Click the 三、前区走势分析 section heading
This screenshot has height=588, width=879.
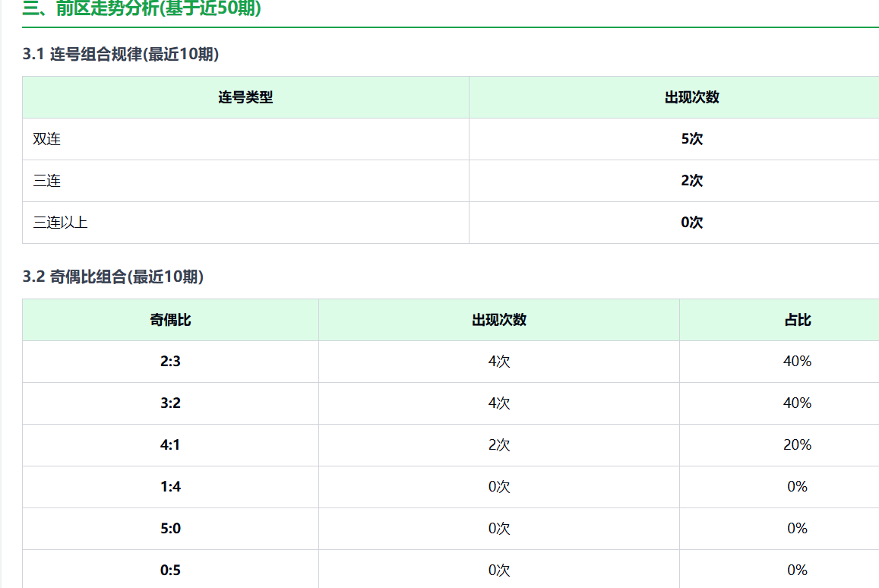(x=142, y=9)
